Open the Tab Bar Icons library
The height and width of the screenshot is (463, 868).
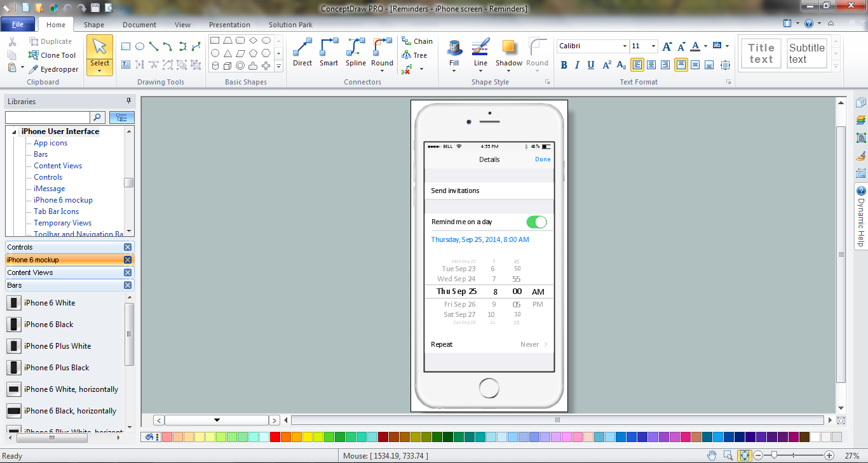[57, 211]
